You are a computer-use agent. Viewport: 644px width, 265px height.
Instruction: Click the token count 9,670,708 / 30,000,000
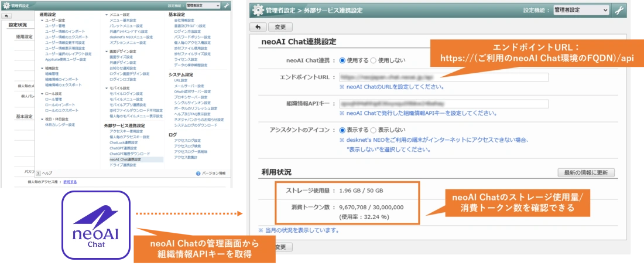tap(371, 208)
